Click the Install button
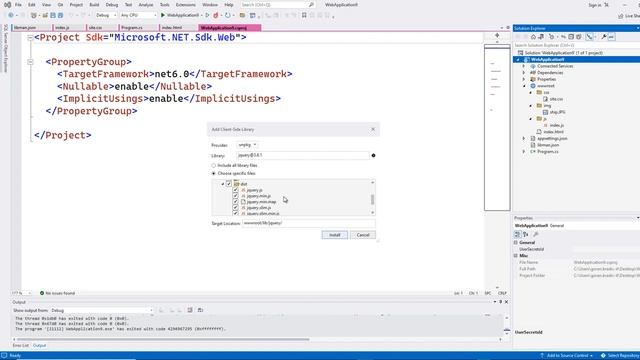Image resolution: width=640 pixels, height=360 pixels. [x=335, y=235]
